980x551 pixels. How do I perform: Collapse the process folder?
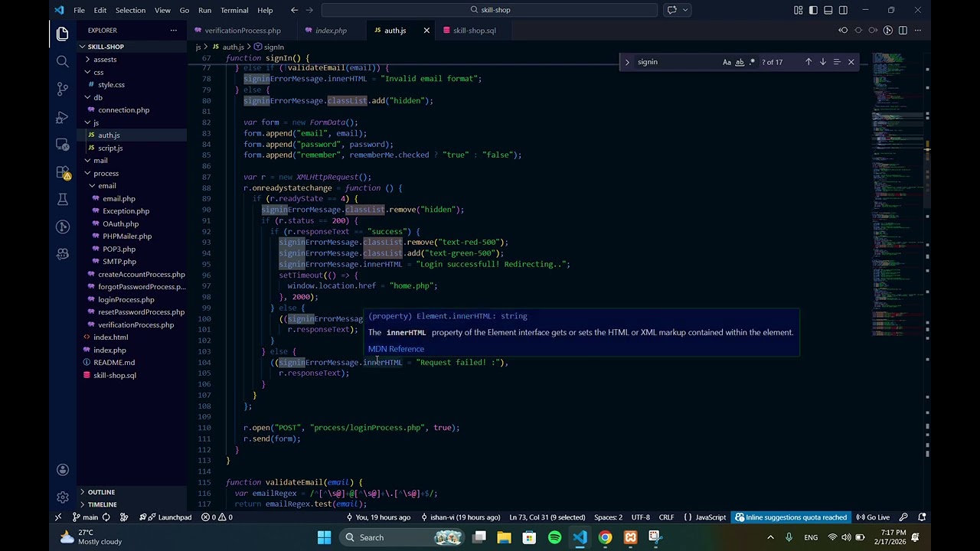(106, 173)
